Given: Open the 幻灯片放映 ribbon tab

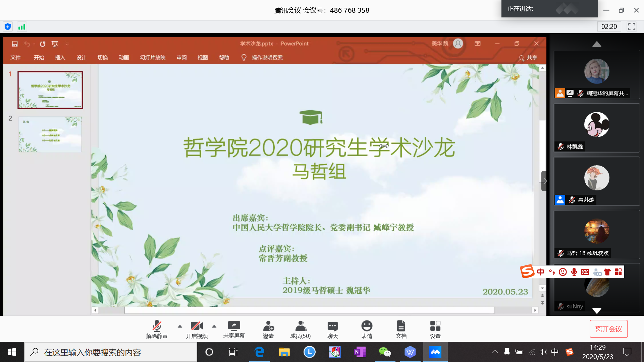Looking at the screenshot, I should [153, 58].
